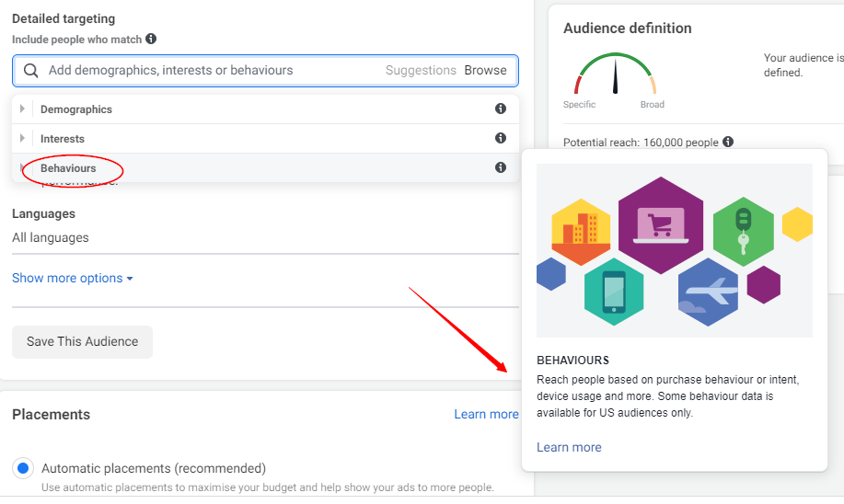This screenshot has width=844, height=504.
Task: Click the smartphone hexagon illustration
Action: [x=613, y=291]
